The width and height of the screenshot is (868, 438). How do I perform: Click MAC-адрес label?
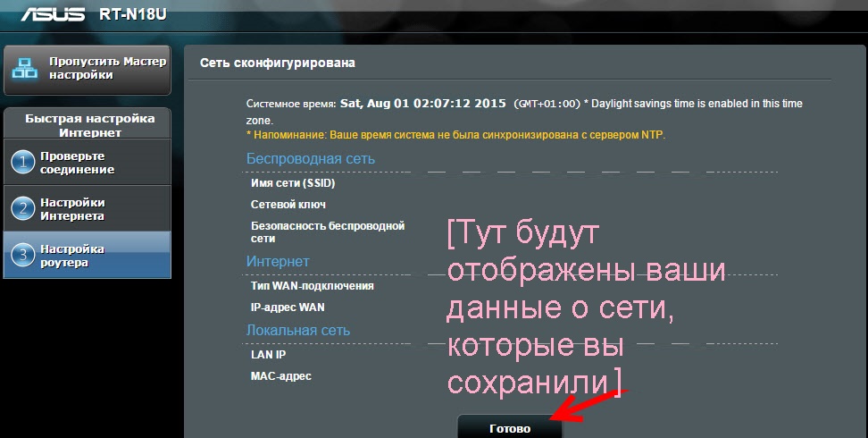280,376
